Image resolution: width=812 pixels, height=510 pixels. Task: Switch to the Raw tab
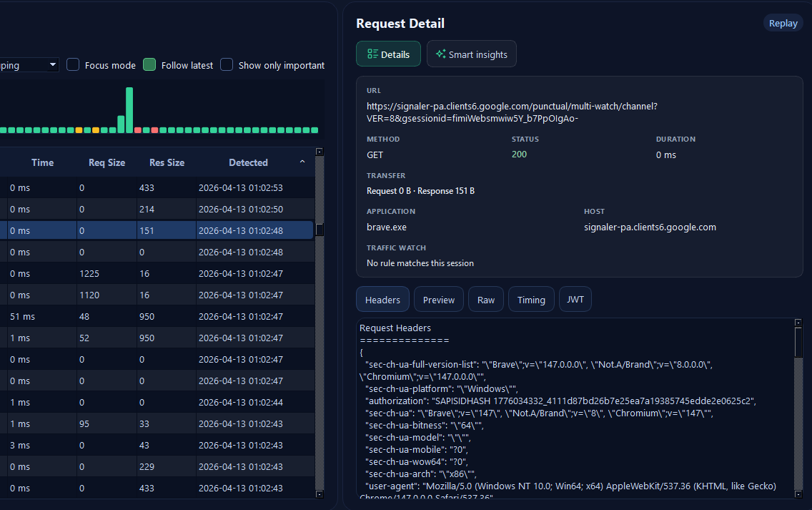tap(486, 300)
